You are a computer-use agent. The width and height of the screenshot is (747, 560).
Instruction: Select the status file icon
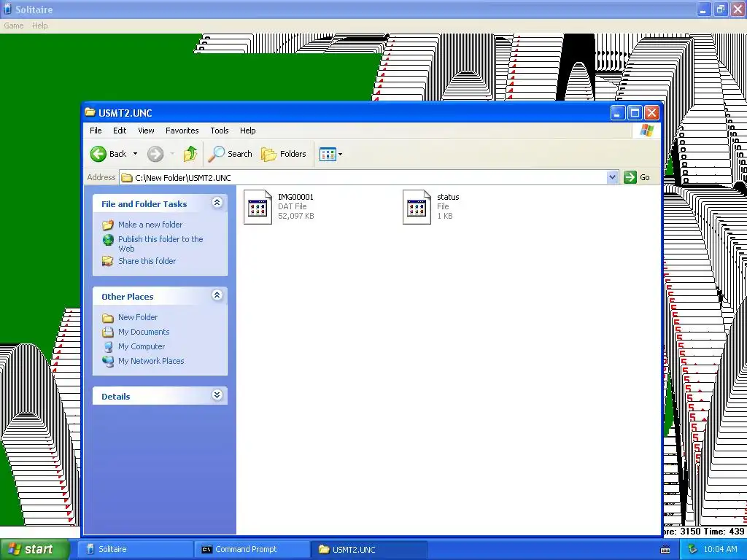[417, 206]
